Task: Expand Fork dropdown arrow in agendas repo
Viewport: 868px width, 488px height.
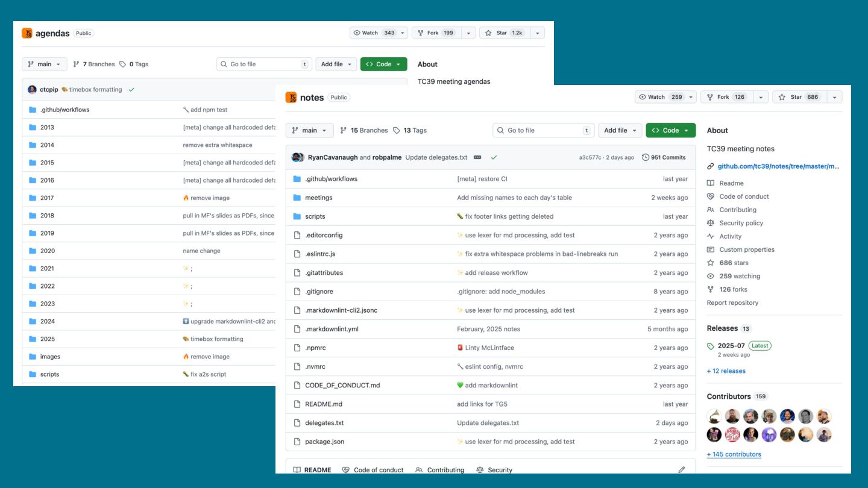Action: 468,33
